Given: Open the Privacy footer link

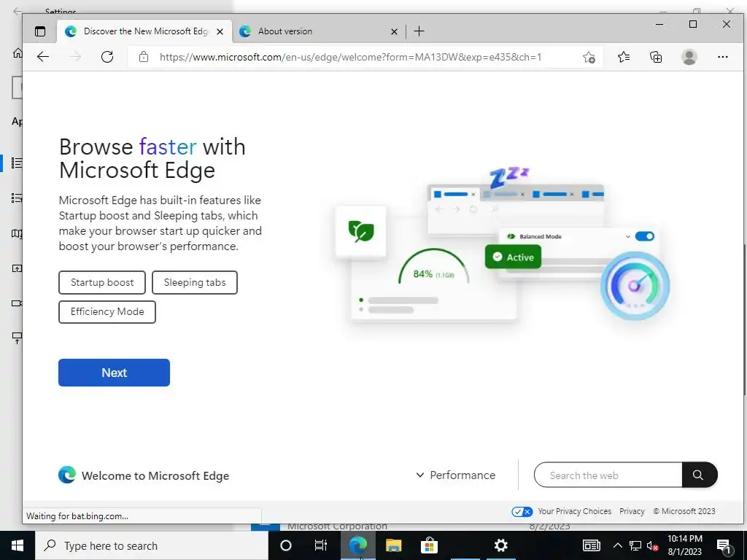Looking at the screenshot, I should [x=632, y=511].
